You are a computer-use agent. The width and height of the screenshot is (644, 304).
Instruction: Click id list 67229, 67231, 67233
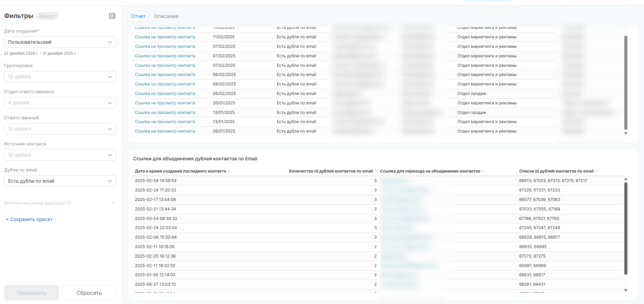[x=540, y=190]
